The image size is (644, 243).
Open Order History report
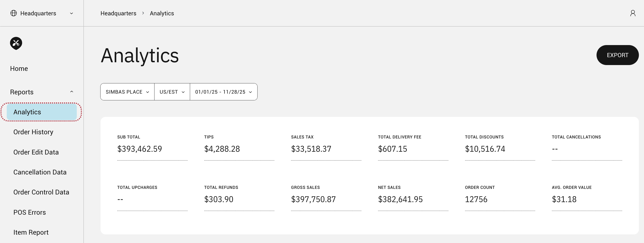coord(33,132)
